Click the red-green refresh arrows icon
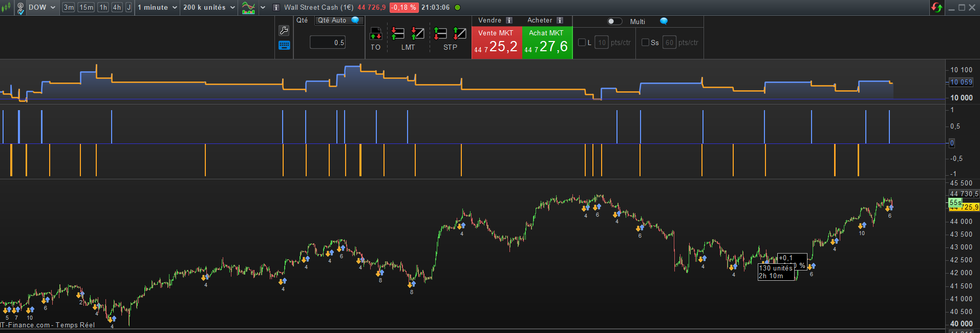980x333 pixels. coord(937,8)
